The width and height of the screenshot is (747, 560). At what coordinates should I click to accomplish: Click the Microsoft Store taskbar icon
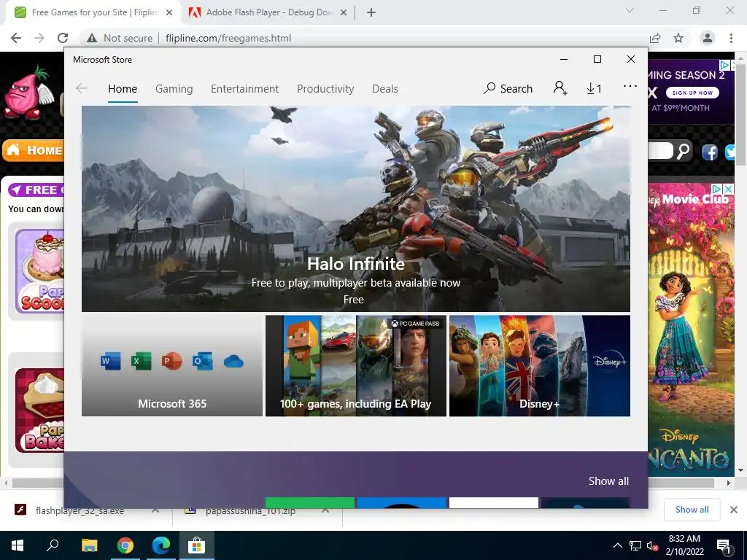point(196,545)
